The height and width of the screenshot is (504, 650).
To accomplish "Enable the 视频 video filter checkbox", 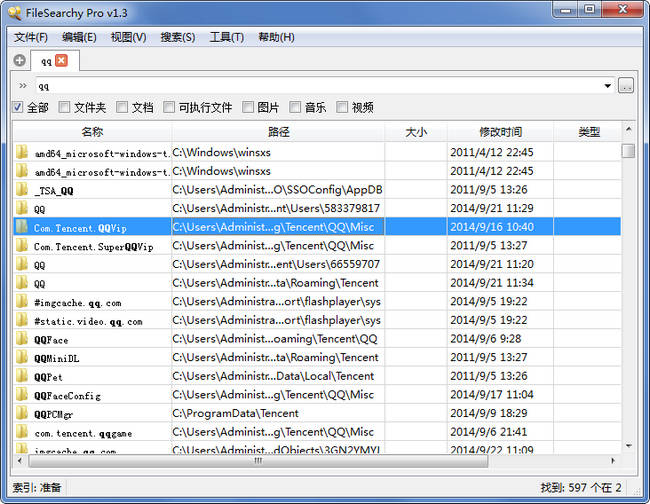I will point(342,107).
